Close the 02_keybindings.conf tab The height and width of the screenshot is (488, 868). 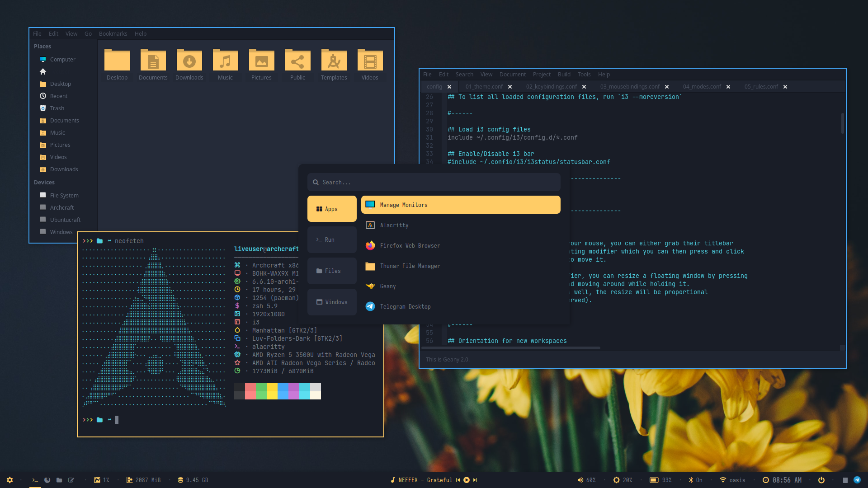coord(584,87)
